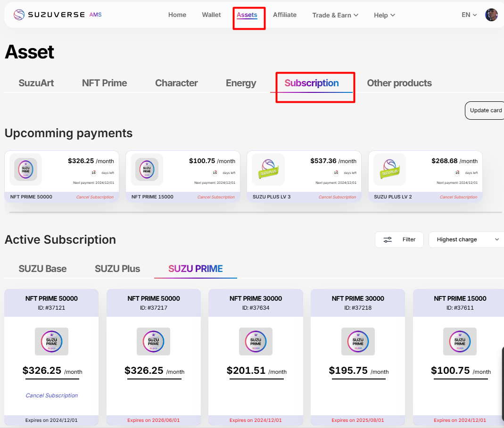The height and width of the screenshot is (428, 504).
Task: Click NFT Prime 50000 upcoming payment icon
Action: click(x=25, y=169)
